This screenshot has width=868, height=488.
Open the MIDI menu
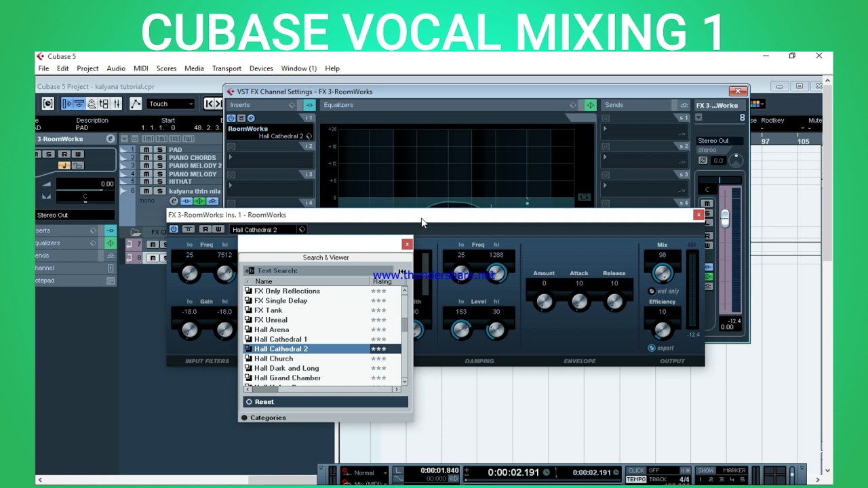click(x=141, y=68)
